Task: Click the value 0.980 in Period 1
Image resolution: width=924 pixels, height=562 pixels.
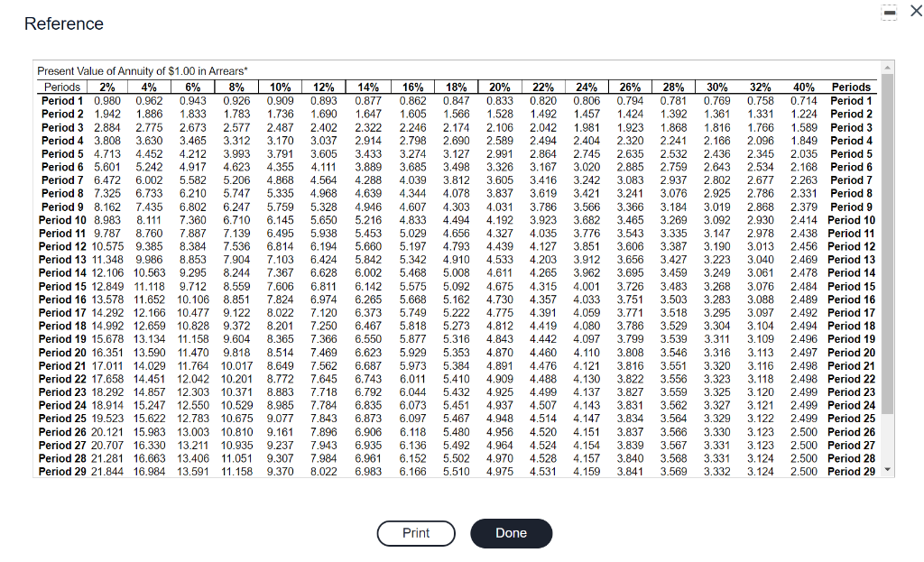Action: click(x=107, y=101)
